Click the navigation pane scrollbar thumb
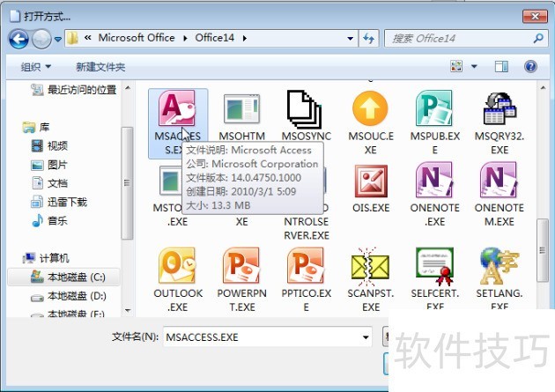555x392 pixels. click(127, 183)
